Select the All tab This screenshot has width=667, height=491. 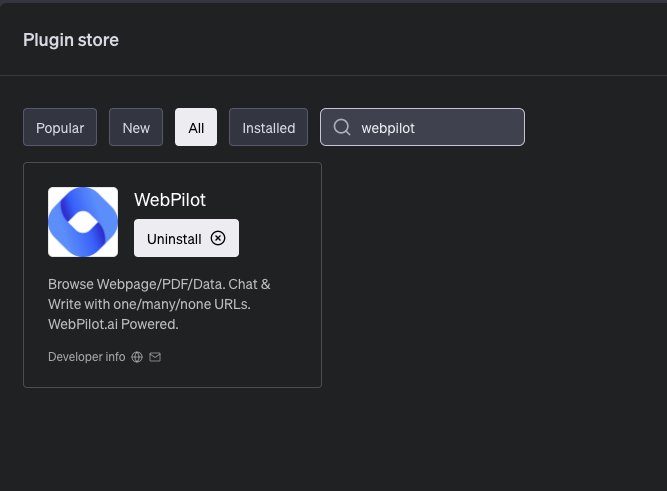196,127
